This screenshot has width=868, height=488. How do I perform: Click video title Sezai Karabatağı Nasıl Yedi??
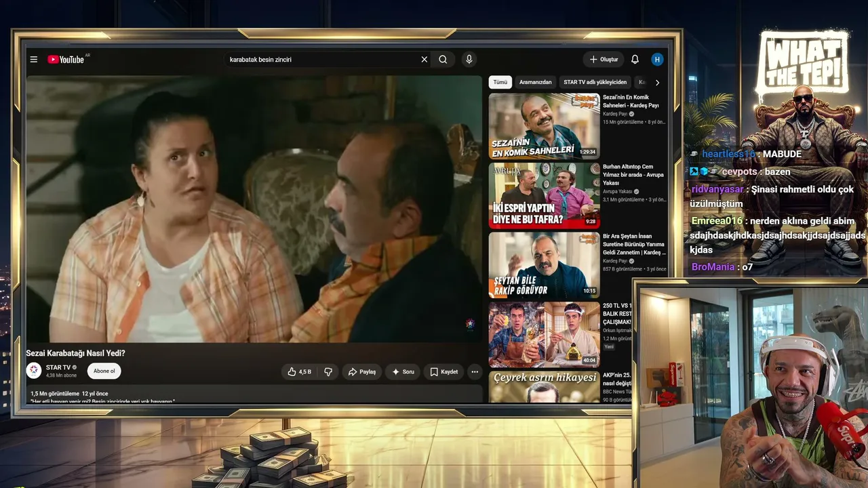coord(76,353)
